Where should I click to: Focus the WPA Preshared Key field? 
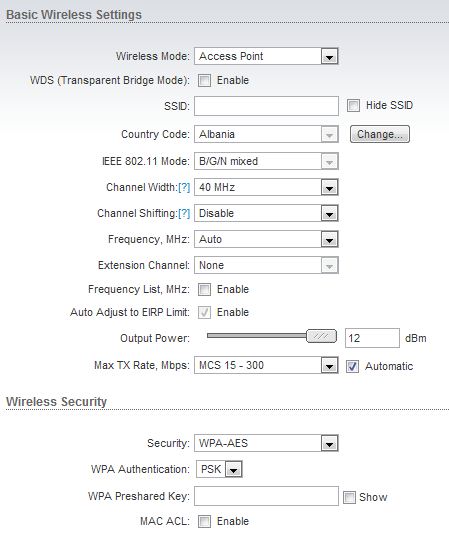click(x=266, y=496)
